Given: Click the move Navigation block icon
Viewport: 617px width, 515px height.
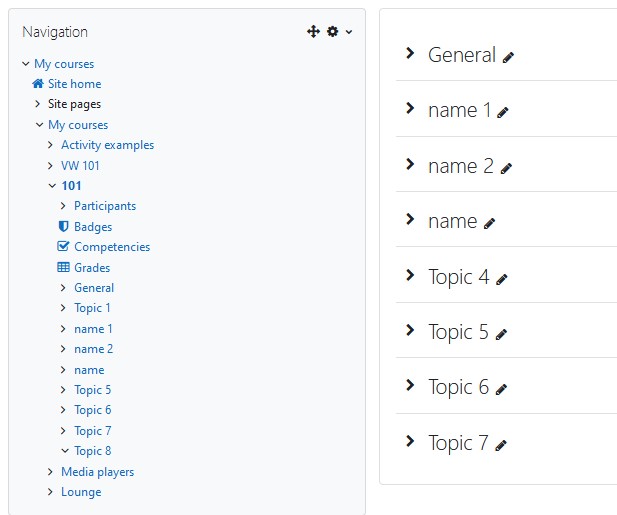Looking at the screenshot, I should click(313, 31).
